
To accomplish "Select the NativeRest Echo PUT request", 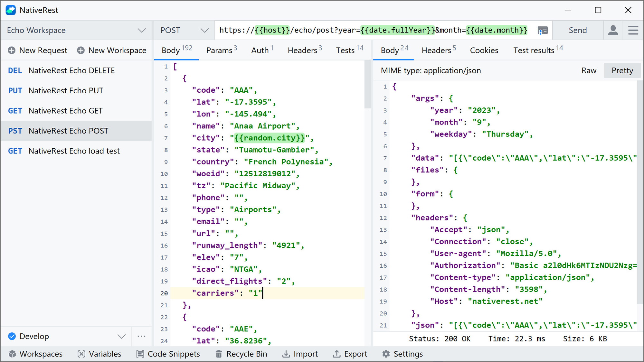I will coord(76,90).
